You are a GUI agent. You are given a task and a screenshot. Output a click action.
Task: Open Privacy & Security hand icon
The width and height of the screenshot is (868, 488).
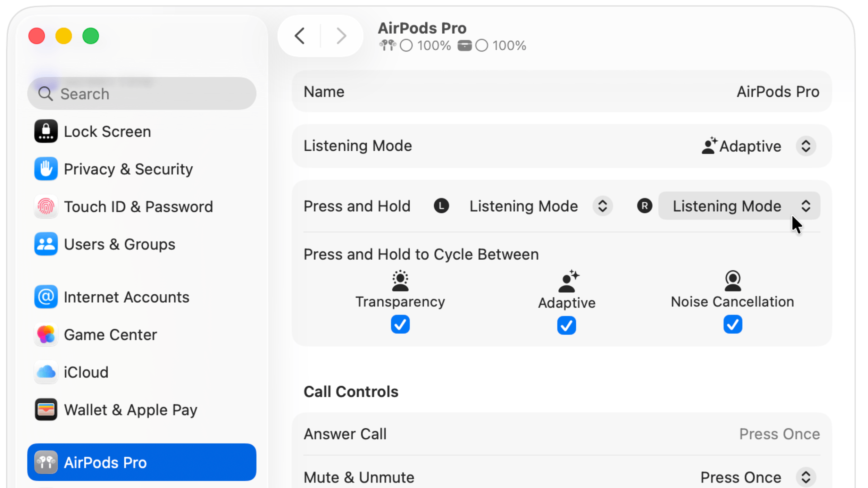point(46,169)
